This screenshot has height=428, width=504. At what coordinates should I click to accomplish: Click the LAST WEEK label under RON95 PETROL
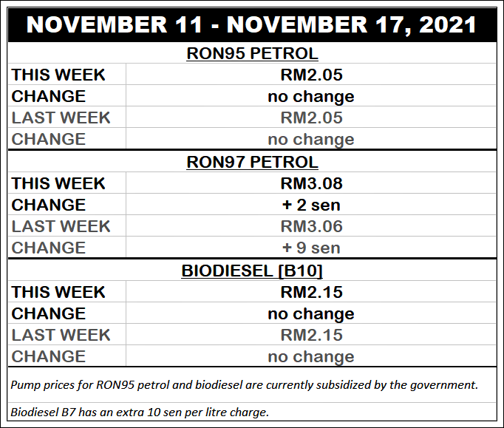point(61,118)
